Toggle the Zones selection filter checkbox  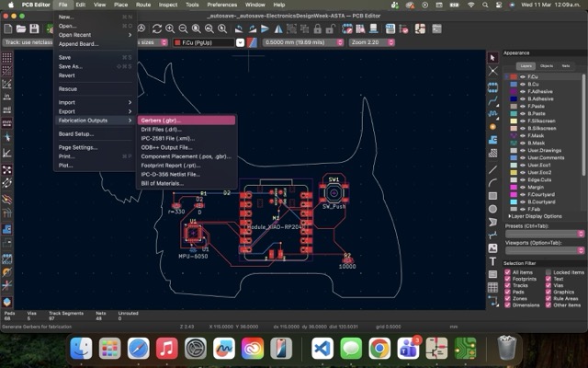507,298
